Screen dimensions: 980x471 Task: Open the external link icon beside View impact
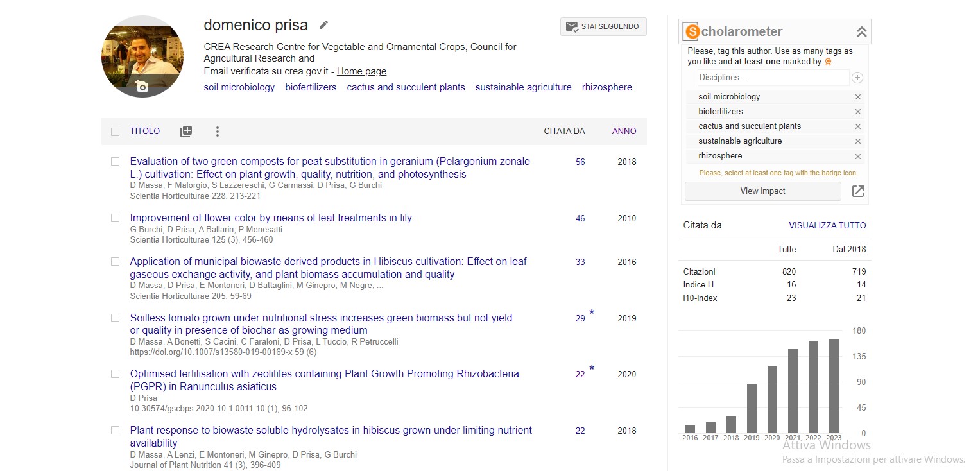857,191
